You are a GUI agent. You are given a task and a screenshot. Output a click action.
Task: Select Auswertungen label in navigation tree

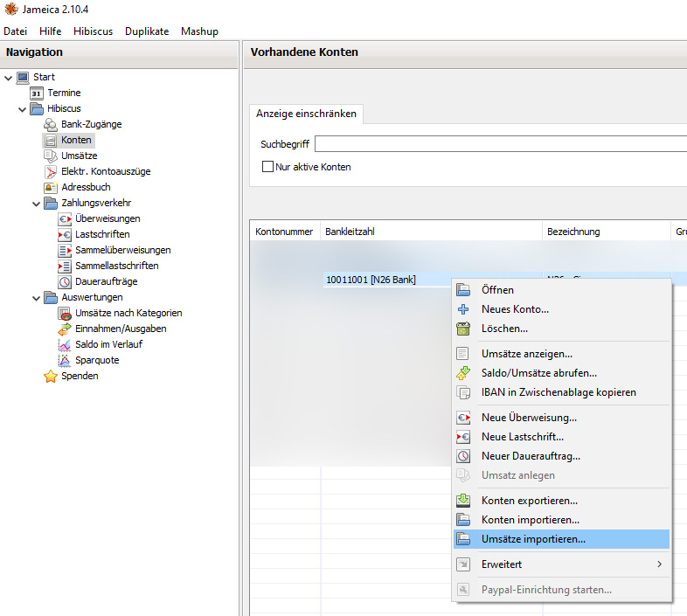coord(92,297)
